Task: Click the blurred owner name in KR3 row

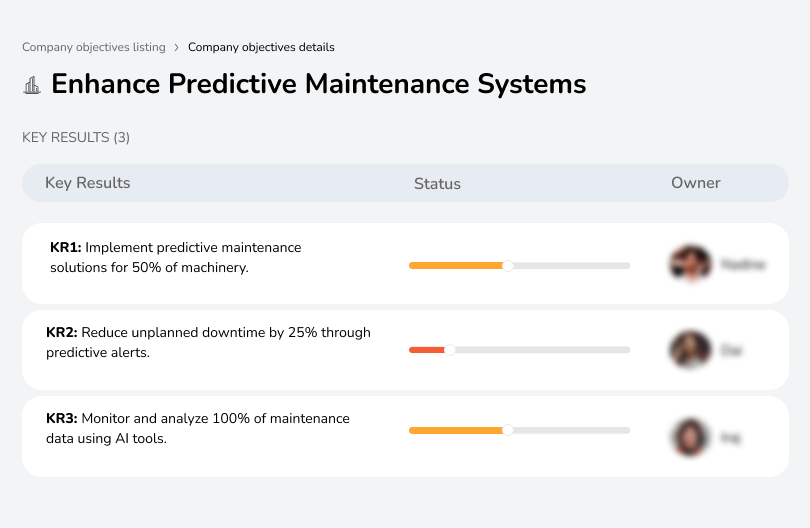Action: [x=730, y=438]
